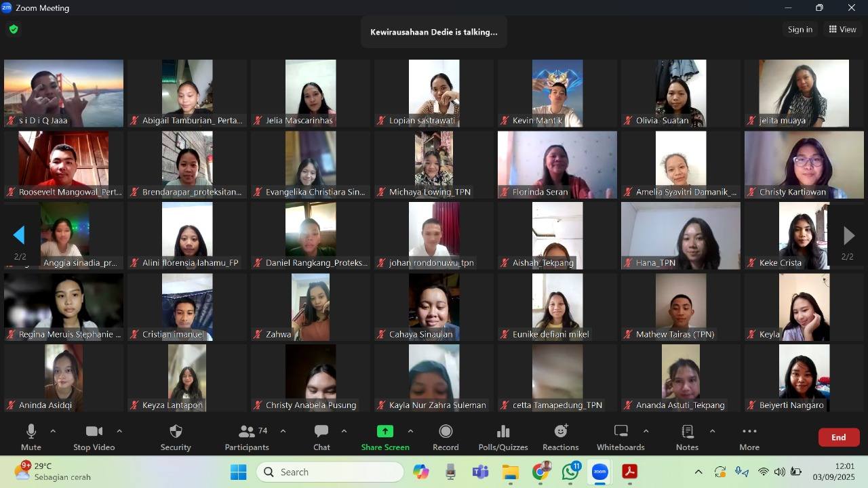Expand the Share Screen options arrow
This screenshot has width=868, height=488.
410,431
